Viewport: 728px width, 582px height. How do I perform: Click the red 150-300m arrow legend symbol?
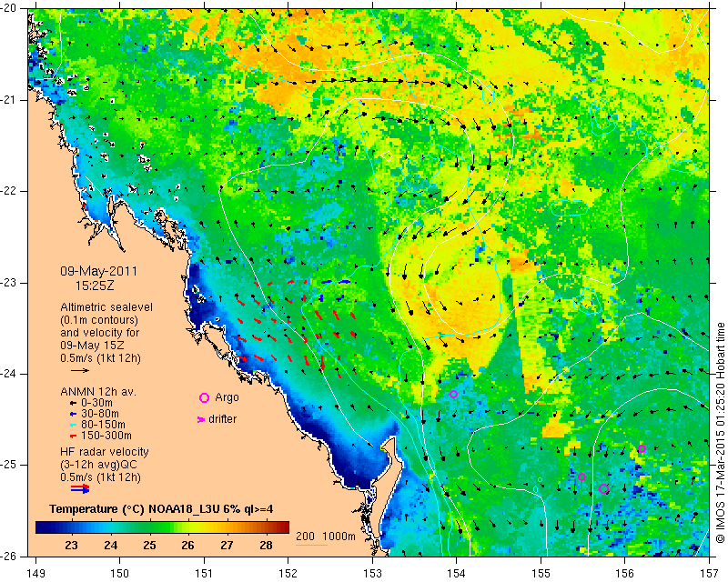pos(73,436)
